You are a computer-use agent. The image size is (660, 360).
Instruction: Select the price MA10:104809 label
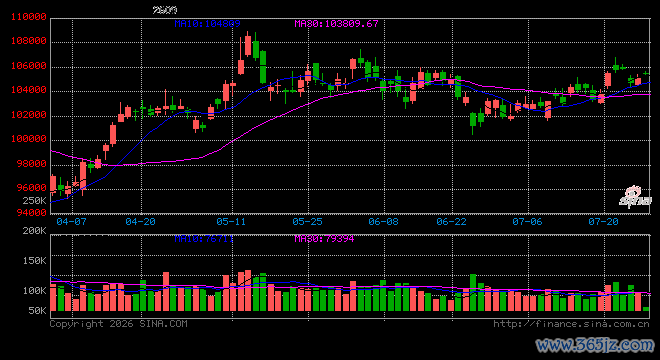tap(207, 24)
